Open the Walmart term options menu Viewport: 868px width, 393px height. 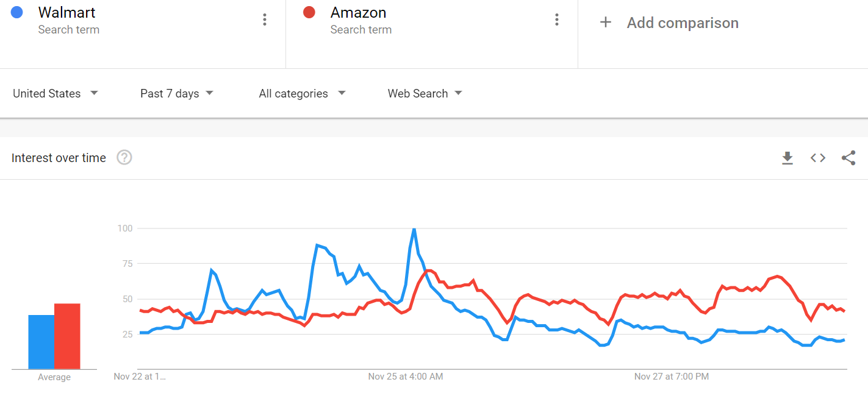[264, 19]
